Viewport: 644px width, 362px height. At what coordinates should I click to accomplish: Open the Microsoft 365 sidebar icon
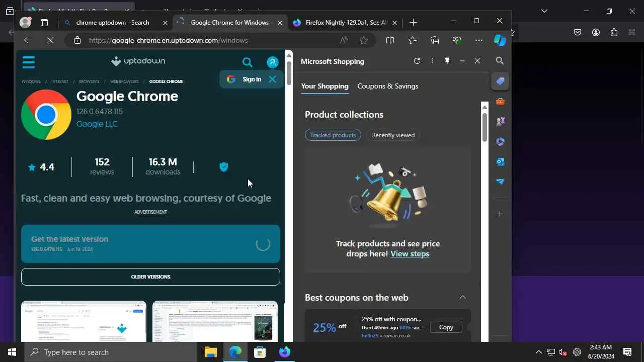(x=500, y=142)
